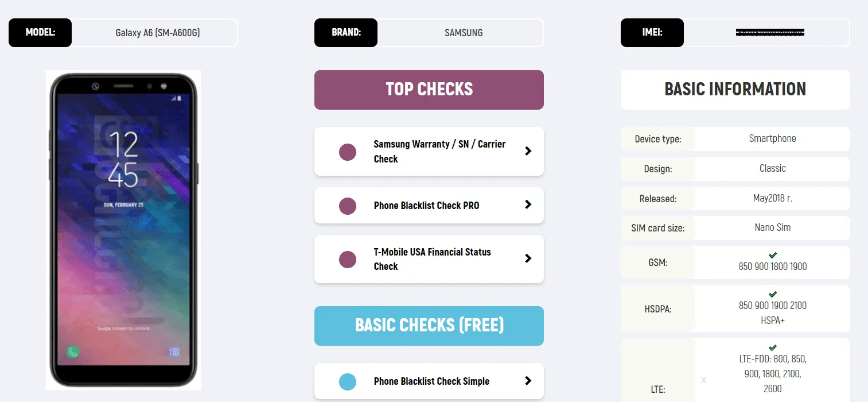Click the Galaxy A6 phone image
The height and width of the screenshot is (402, 868).
[123, 230]
